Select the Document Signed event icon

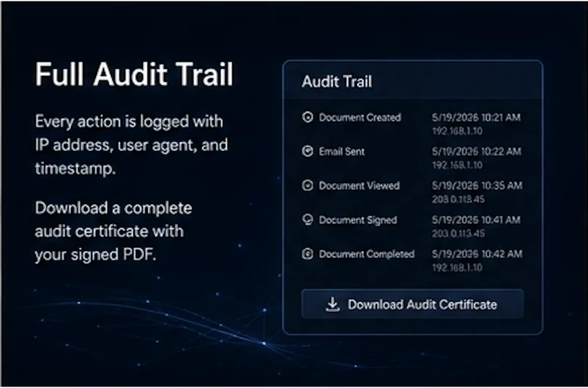(308, 220)
